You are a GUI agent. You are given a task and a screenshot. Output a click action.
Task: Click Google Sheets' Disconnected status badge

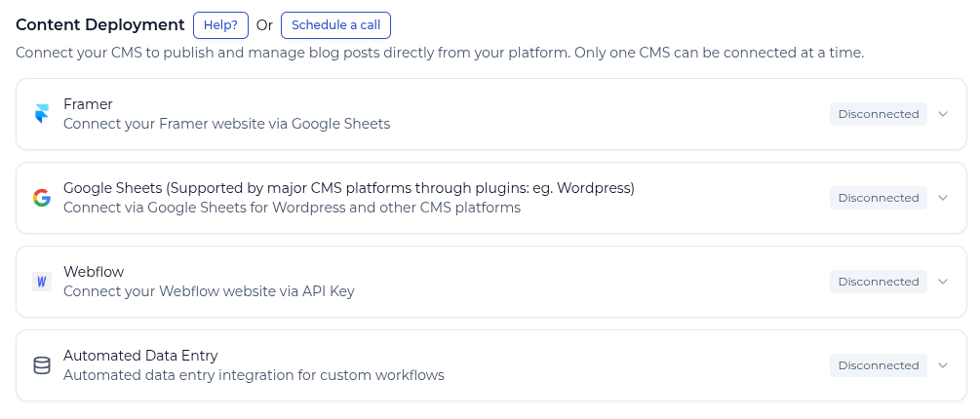pos(879,198)
